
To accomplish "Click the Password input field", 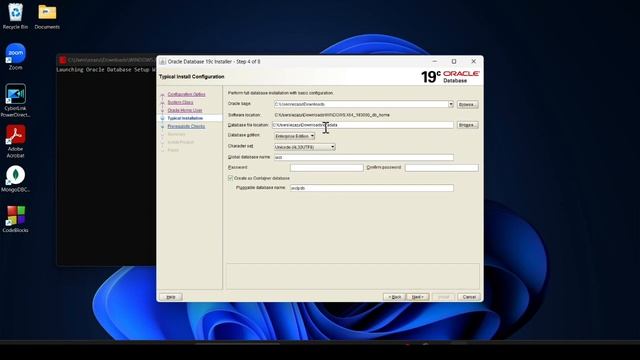I will point(327,168).
